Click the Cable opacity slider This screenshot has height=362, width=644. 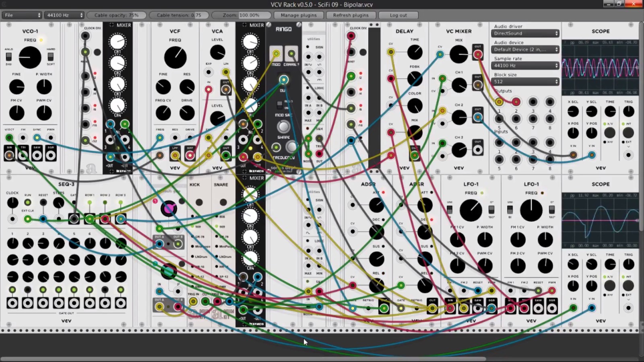pyautogui.click(x=116, y=15)
